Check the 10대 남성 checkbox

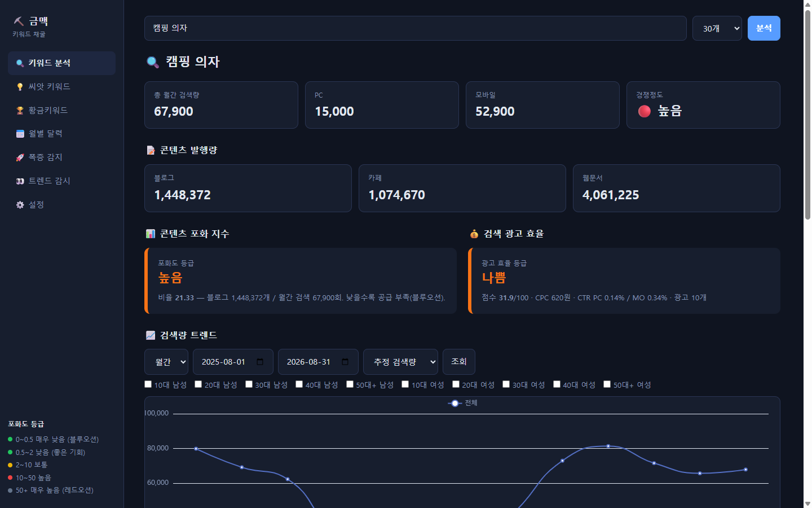[148, 384]
